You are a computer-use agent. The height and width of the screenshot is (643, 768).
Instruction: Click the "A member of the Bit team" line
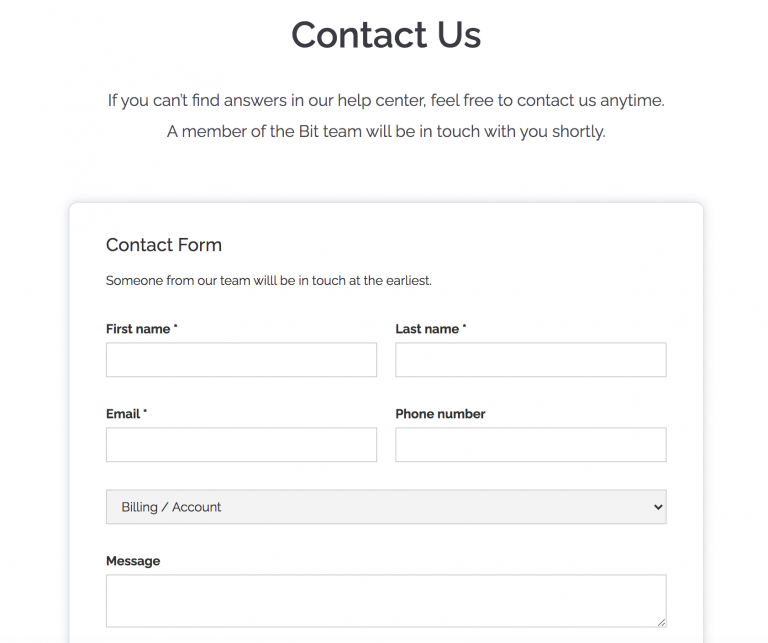tap(386, 131)
